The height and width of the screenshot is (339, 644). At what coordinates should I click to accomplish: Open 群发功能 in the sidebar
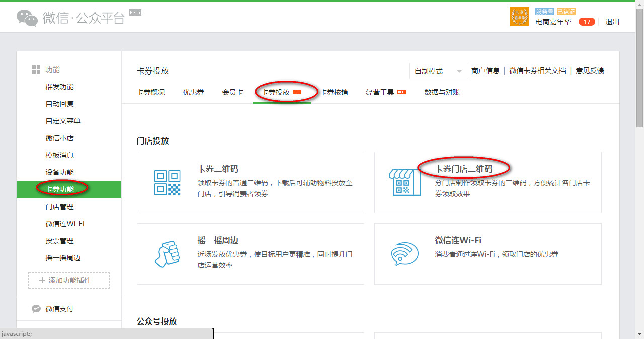[x=59, y=87]
